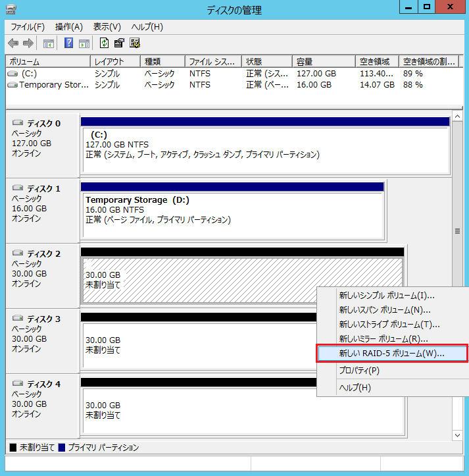The width and height of the screenshot is (469, 476).
Task: Choose 新しいスパン ボリューム(N)...
Action: 393,310
